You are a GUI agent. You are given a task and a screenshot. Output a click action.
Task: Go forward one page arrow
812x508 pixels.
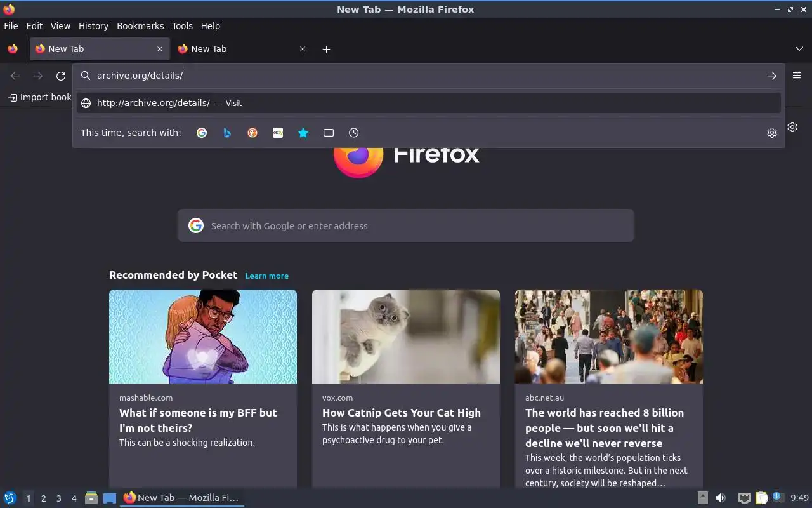[x=38, y=76]
